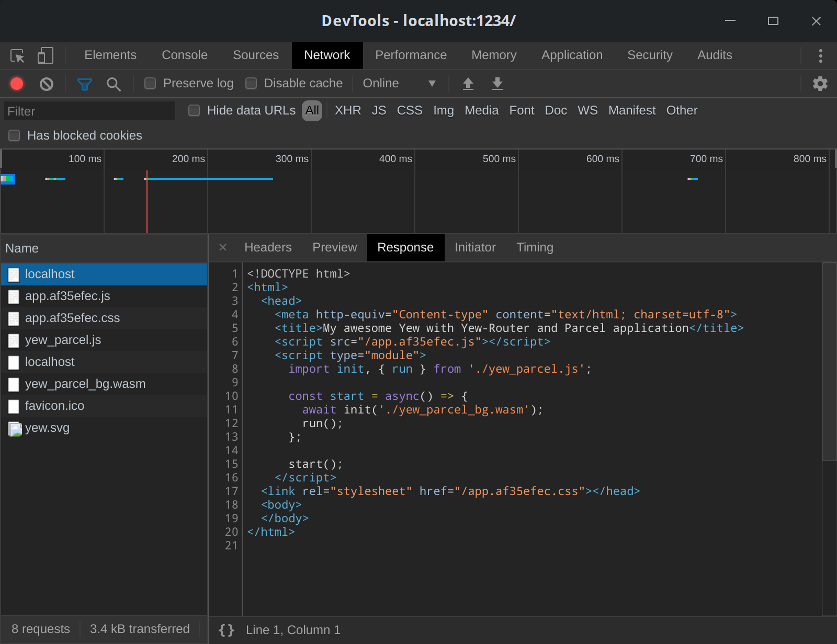Select the yew_parcel.js request

click(104, 340)
